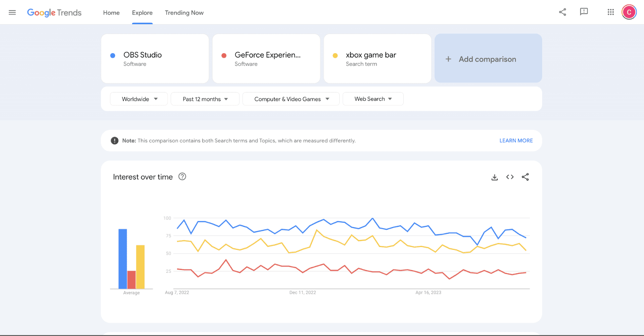Open the Past 12 months dropdown
This screenshot has height=336, width=644.
point(205,99)
